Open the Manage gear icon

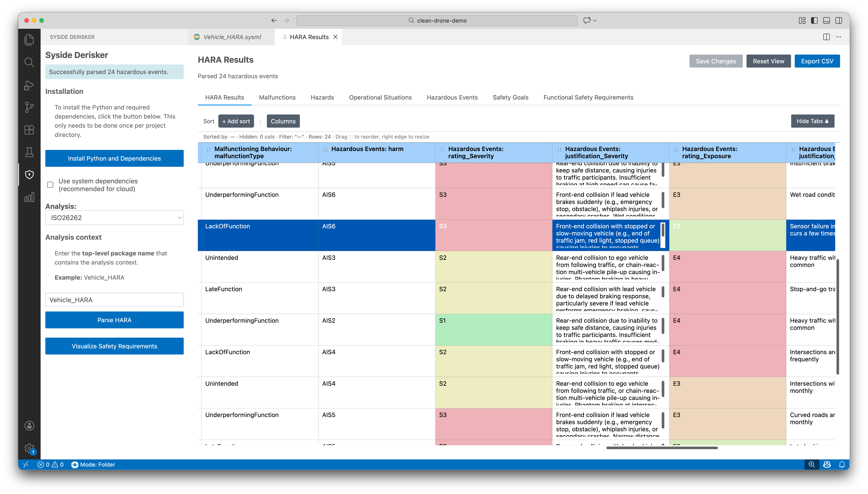point(29,448)
